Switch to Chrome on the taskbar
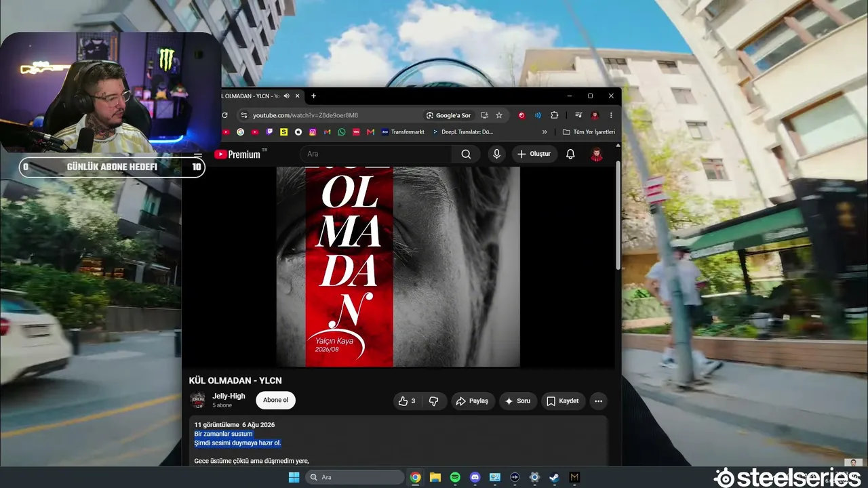Image resolution: width=868 pixels, height=488 pixels. tap(416, 477)
